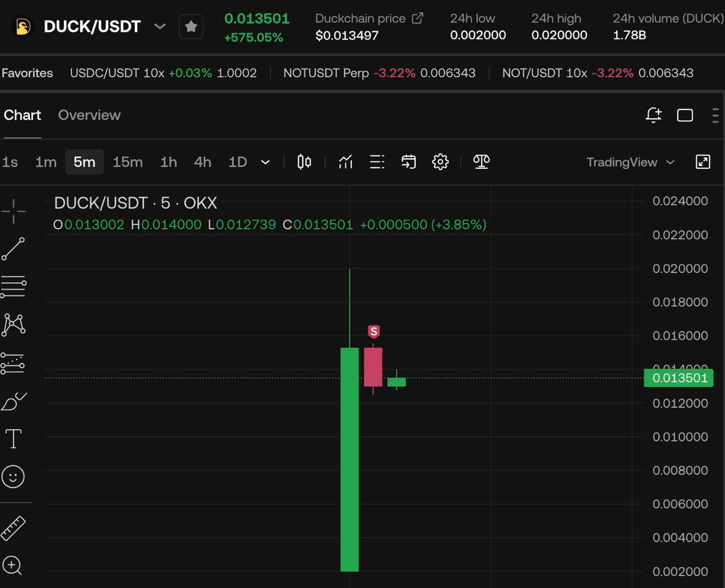
Task: Click the sell marker S on chart
Action: [373, 332]
